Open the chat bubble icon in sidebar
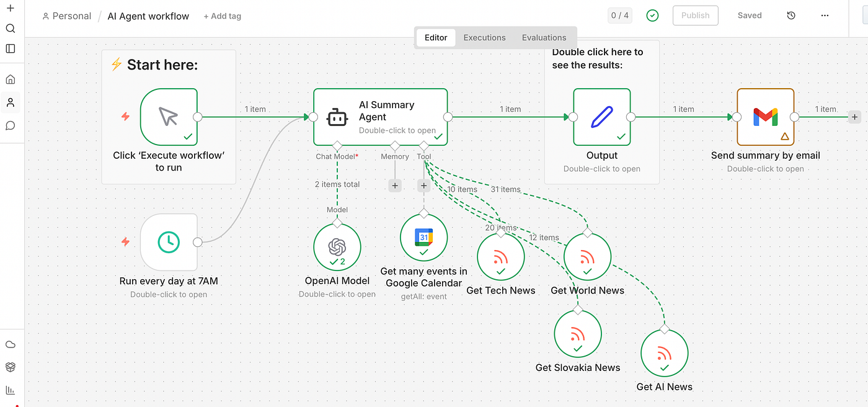Screen dimensions: 868x407 10,125
